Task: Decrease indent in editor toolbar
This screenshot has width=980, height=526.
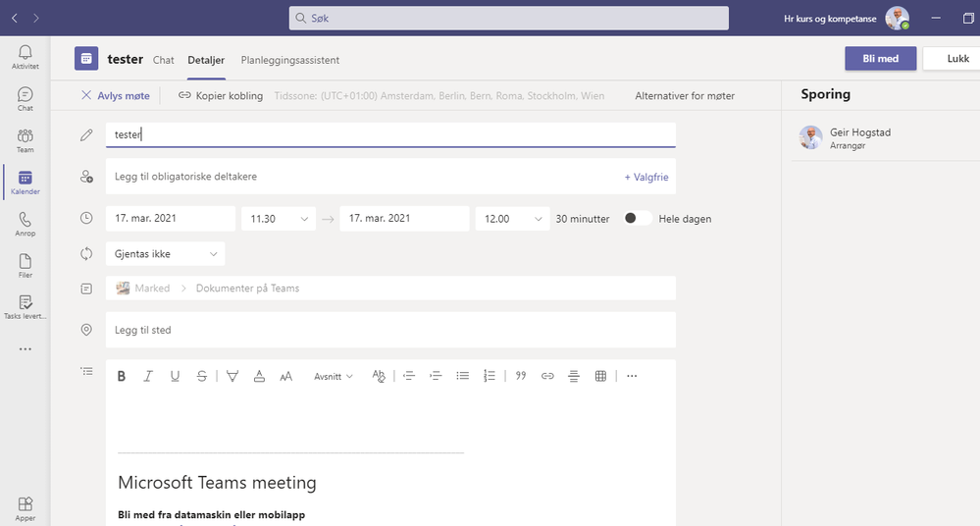Action: tap(409, 376)
